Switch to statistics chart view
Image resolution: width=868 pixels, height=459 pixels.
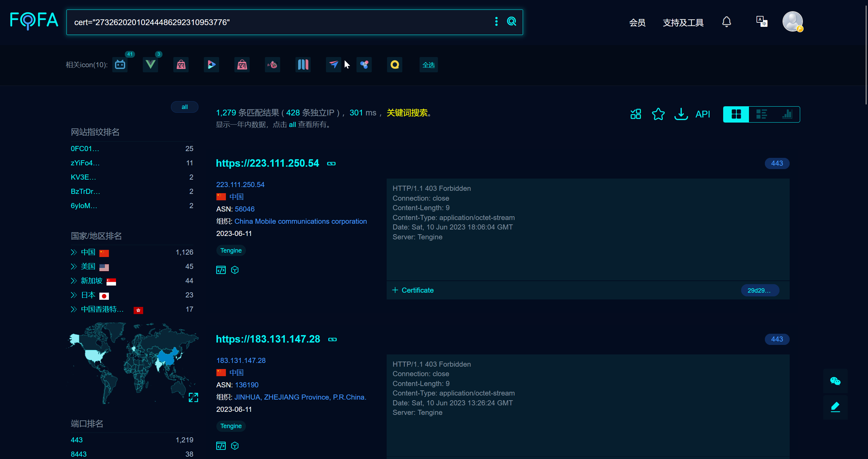coord(787,114)
